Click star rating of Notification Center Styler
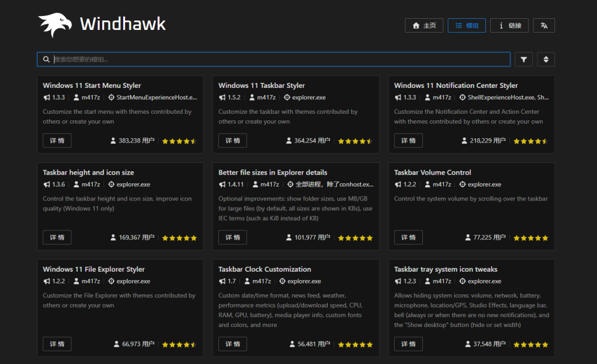Viewport: 597px width, 364px height. [531, 141]
